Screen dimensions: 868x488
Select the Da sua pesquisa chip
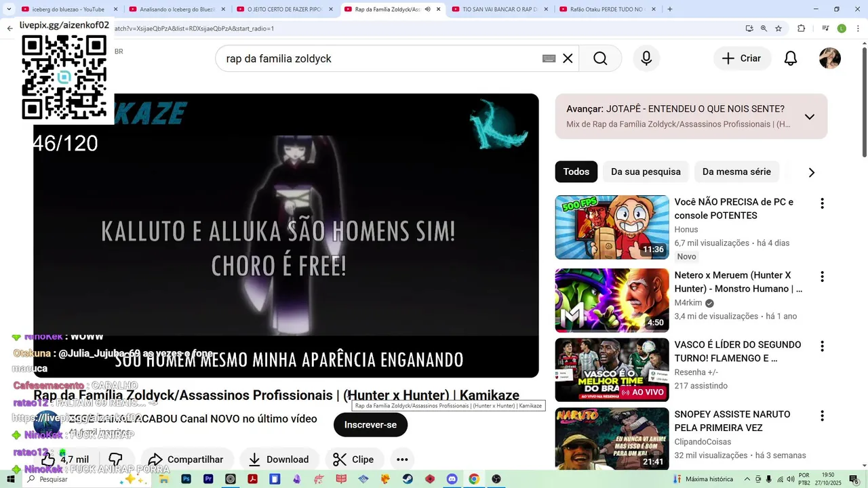click(x=646, y=171)
